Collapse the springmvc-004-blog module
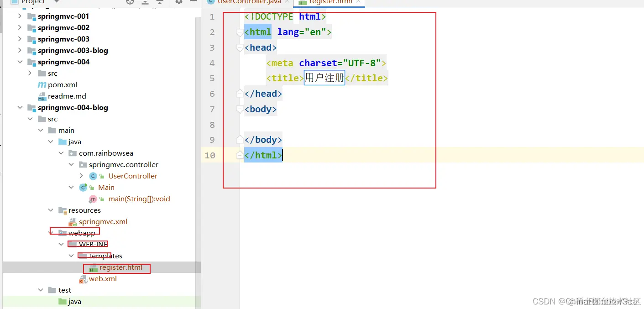 coord(20,107)
